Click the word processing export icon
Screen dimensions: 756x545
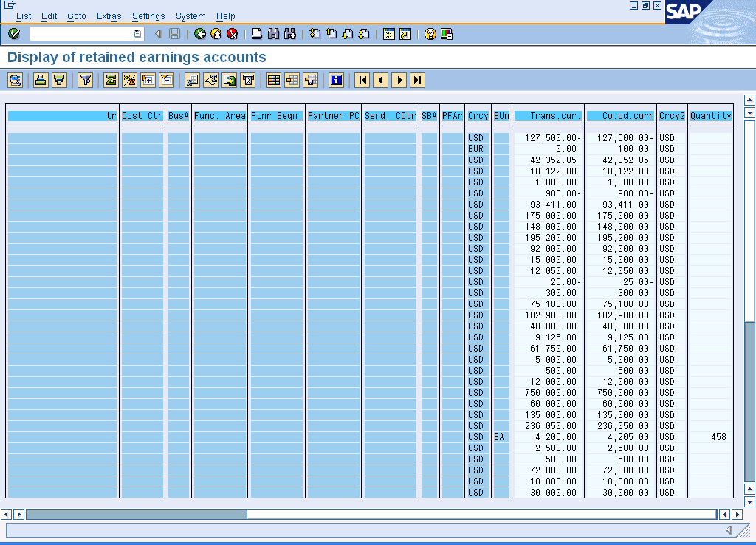point(210,80)
